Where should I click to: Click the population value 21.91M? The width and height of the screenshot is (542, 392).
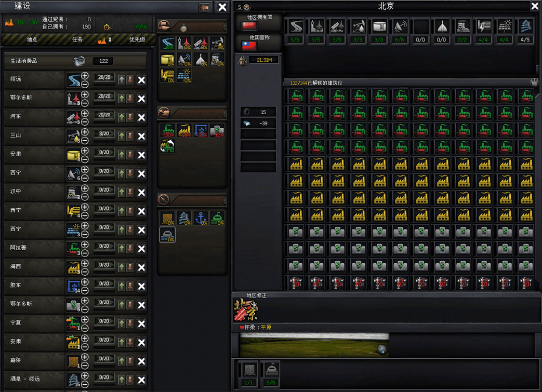point(264,60)
